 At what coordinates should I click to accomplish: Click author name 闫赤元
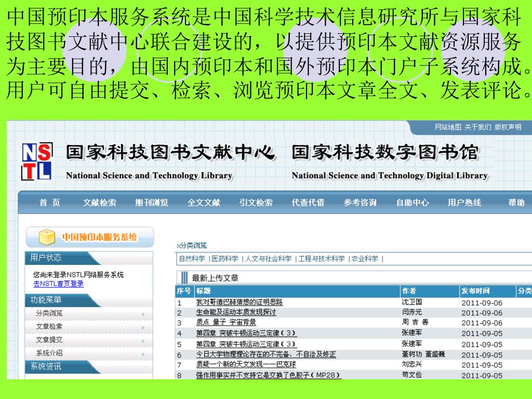pyautogui.click(x=412, y=312)
